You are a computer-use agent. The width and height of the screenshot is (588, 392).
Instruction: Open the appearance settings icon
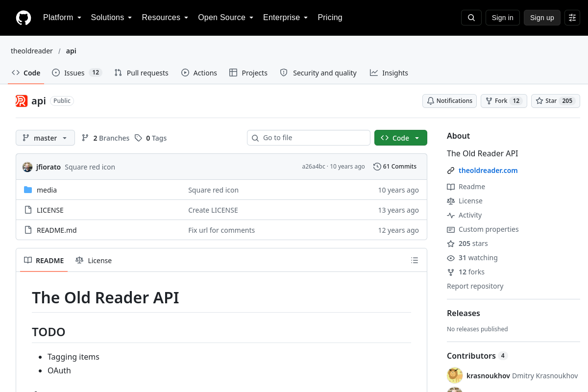click(572, 18)
